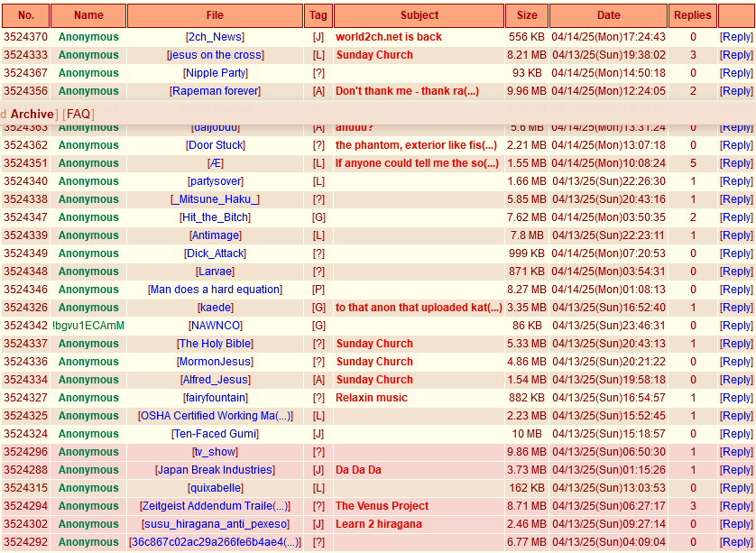Open the NAWNCO file link
The height and width of the screenshot is (553, 756).
pos(216,326)
